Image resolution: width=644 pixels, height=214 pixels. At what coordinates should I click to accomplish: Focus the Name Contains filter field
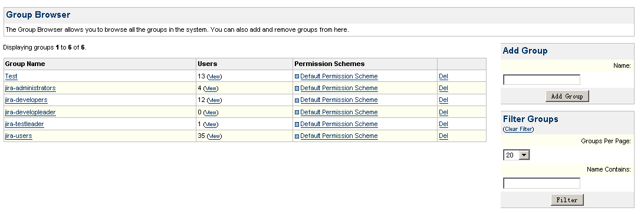[x=541, y=183]
